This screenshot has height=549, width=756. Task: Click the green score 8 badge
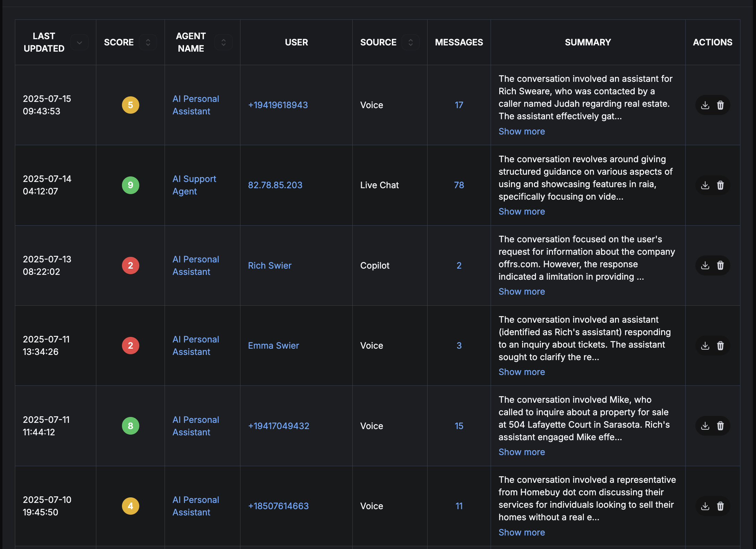coord(130,426)
